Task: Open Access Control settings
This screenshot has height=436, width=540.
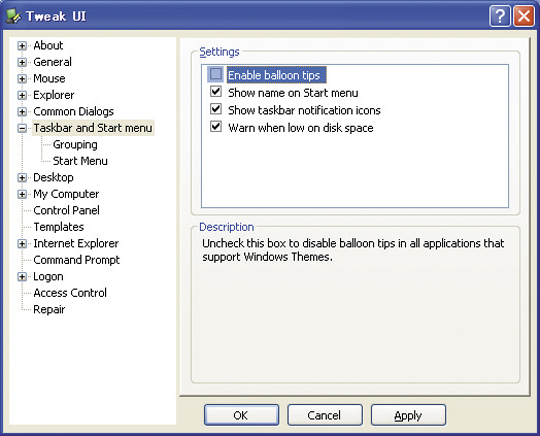Action: click(70, 293)
